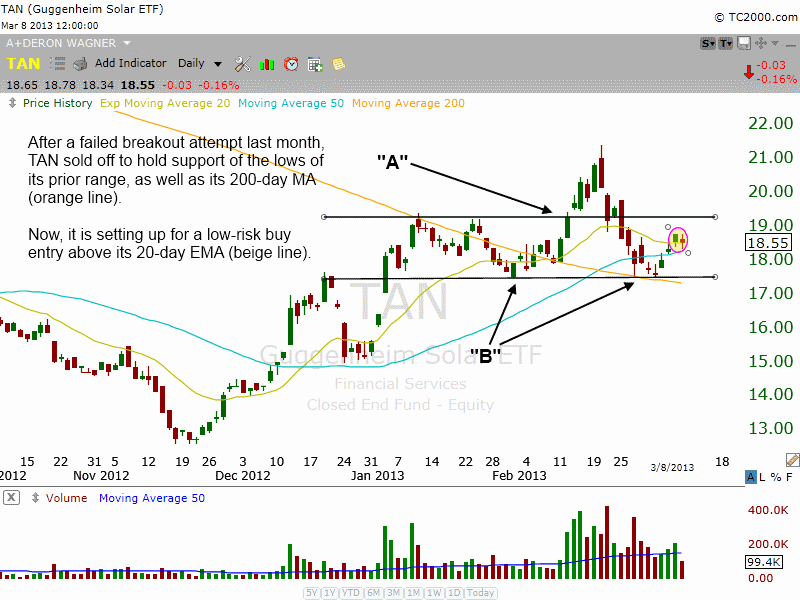Click the list settings icon beside TAN
The image size is (800, 600).
pyautogui.click(x=57, y=63)
